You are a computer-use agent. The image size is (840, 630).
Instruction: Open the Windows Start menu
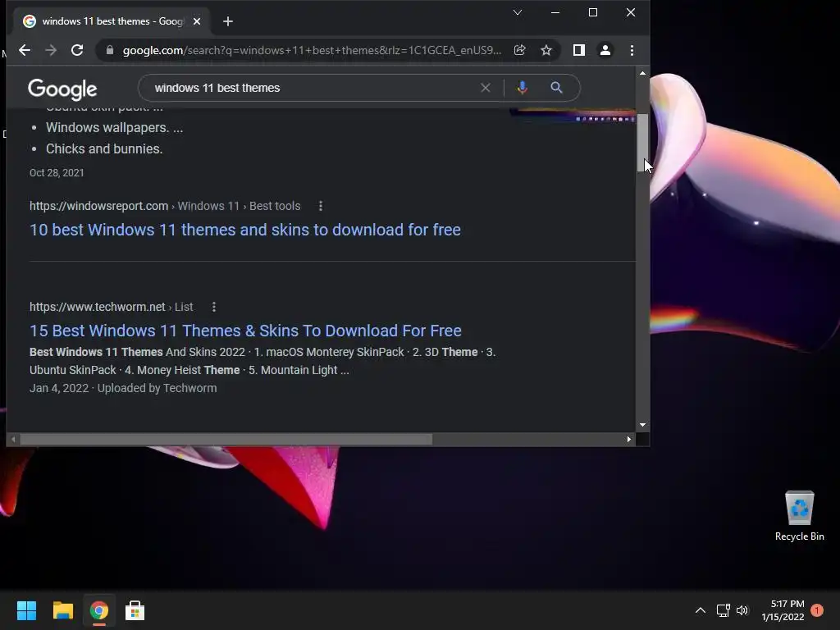pyautogui.click(x=26, y=610)
